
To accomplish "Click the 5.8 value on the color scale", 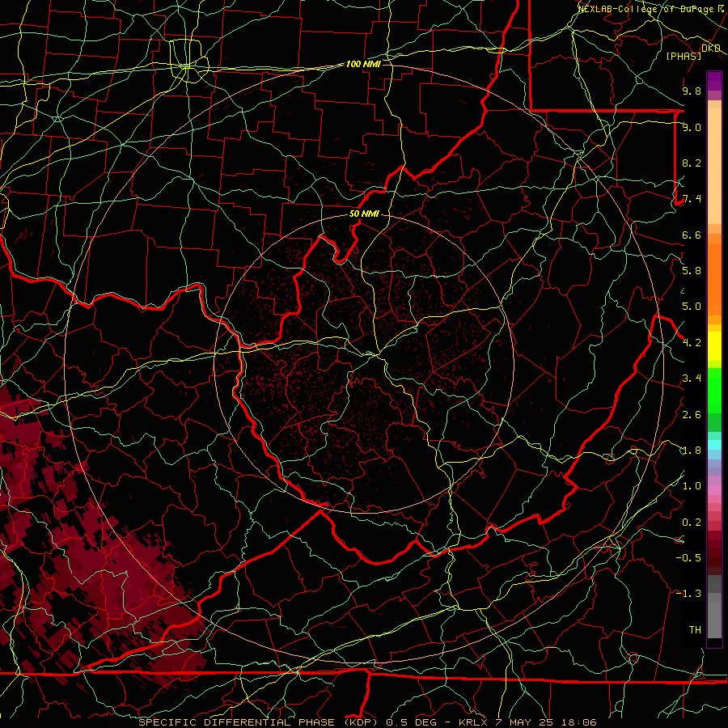I will pos(692,271).
